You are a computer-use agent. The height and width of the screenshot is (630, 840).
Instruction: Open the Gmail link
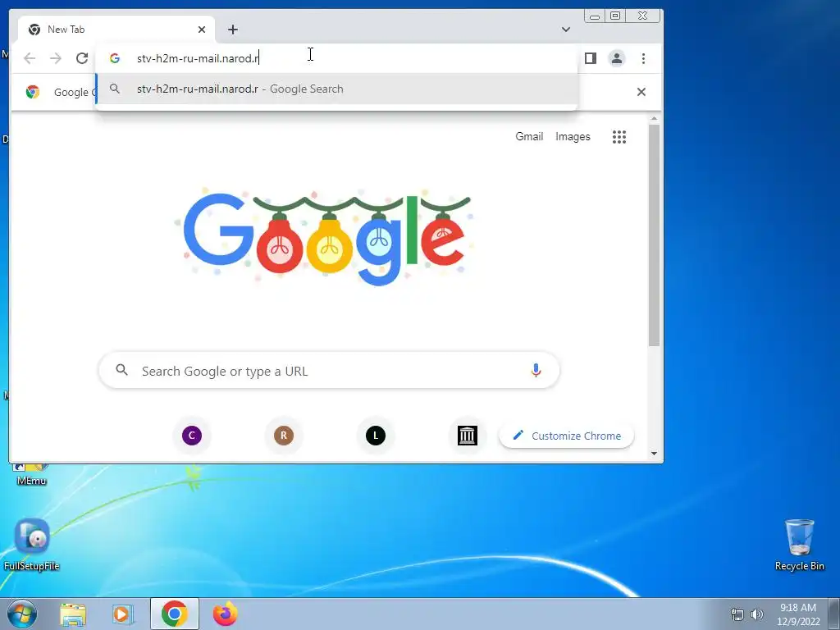tap(529, 137)
